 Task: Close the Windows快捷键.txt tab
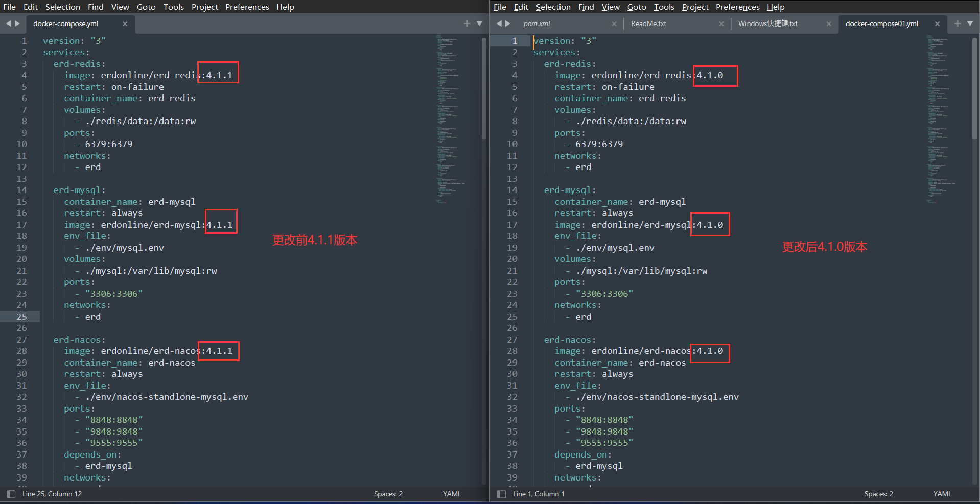click(x=829, y=23)
